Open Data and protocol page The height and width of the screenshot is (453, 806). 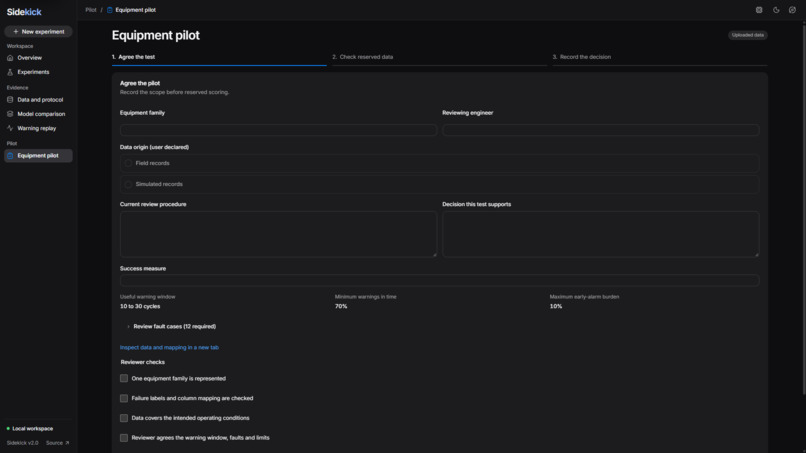coord(39,100)
